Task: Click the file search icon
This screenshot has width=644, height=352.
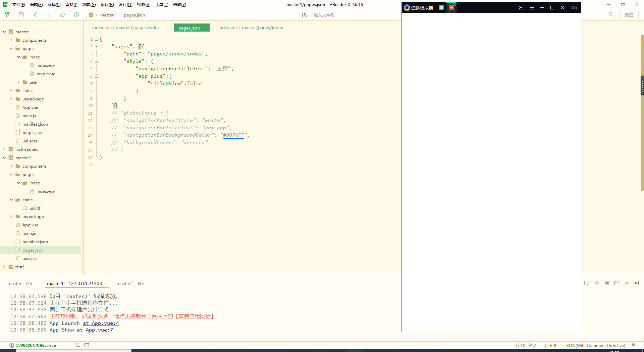Action: point(305,15)
